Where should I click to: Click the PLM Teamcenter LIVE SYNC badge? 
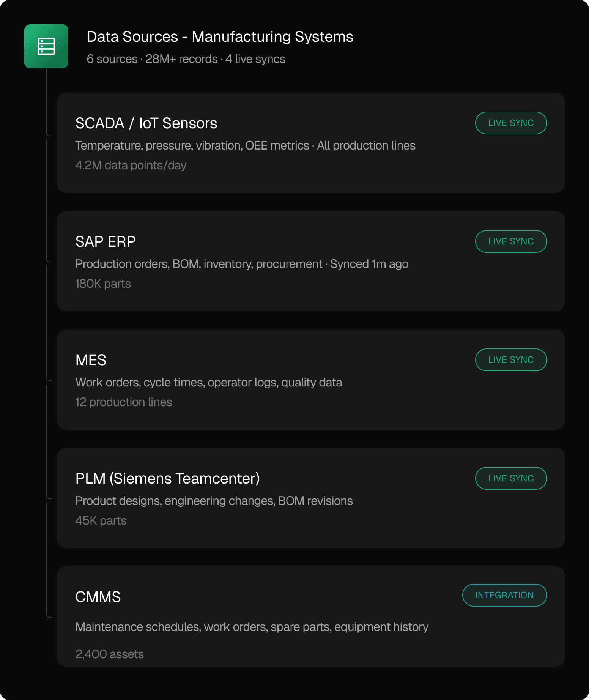[x=510, y=478]
